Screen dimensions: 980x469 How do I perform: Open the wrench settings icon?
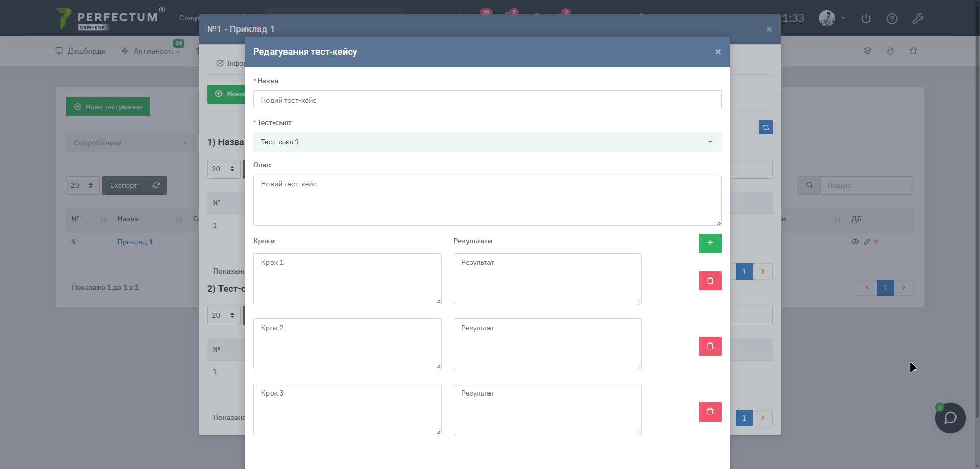[x=918, y=19]
